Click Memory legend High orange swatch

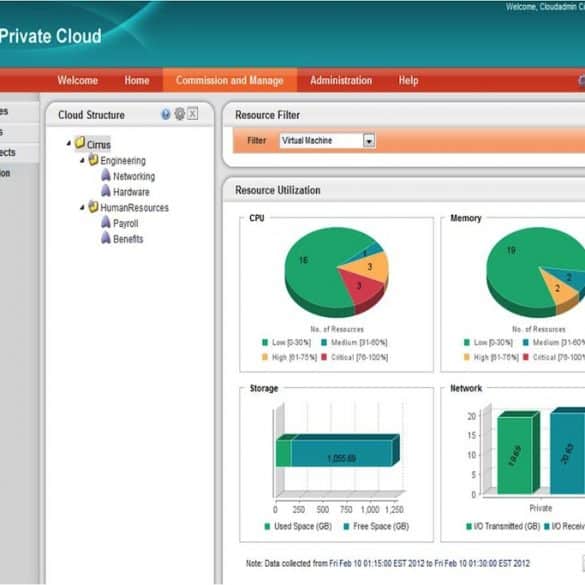pos(467,357)
